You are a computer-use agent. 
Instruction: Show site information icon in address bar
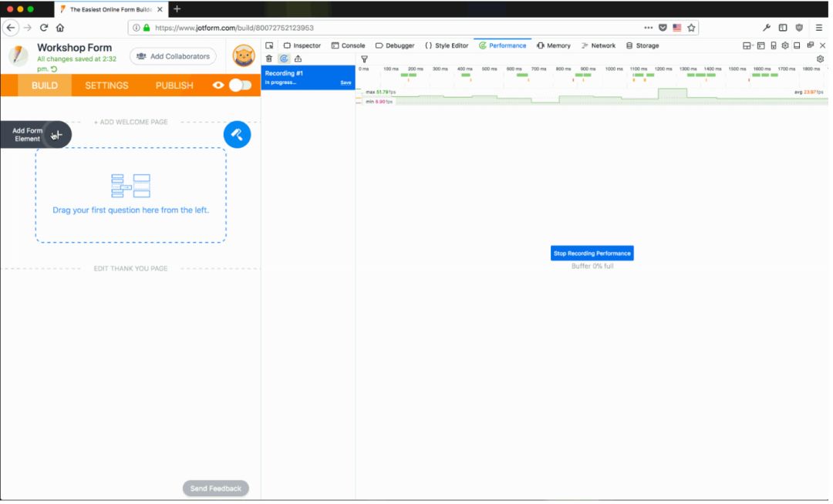(136, 28)
